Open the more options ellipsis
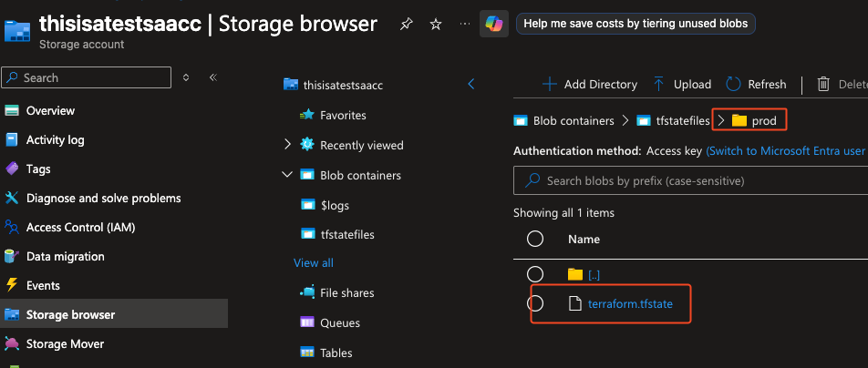The height and width of the screenshot is (368, 868). point(466,24)
